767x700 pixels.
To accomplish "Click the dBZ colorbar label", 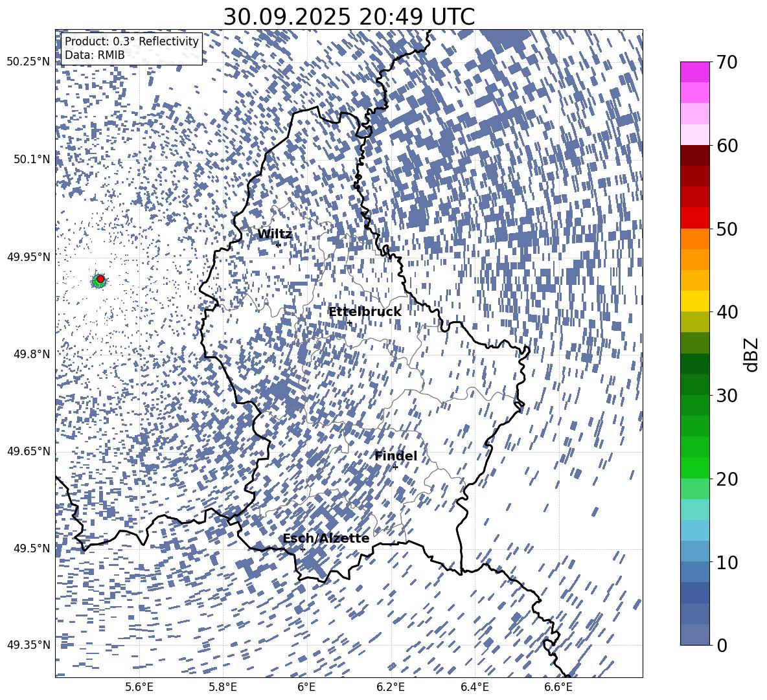I will (752, 354).
